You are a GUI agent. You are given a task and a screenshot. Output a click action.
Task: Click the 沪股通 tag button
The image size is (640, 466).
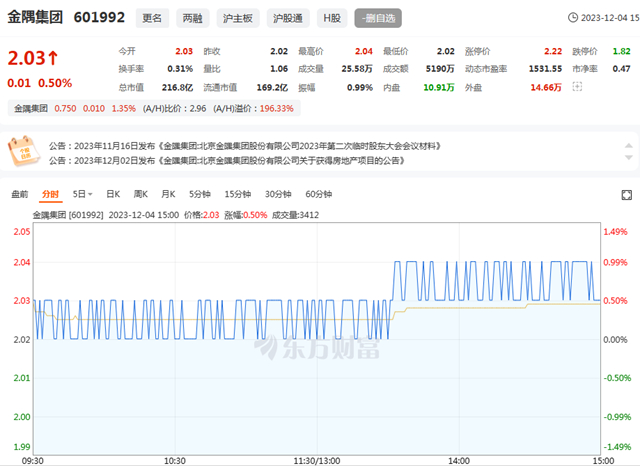tap(288, 18)
